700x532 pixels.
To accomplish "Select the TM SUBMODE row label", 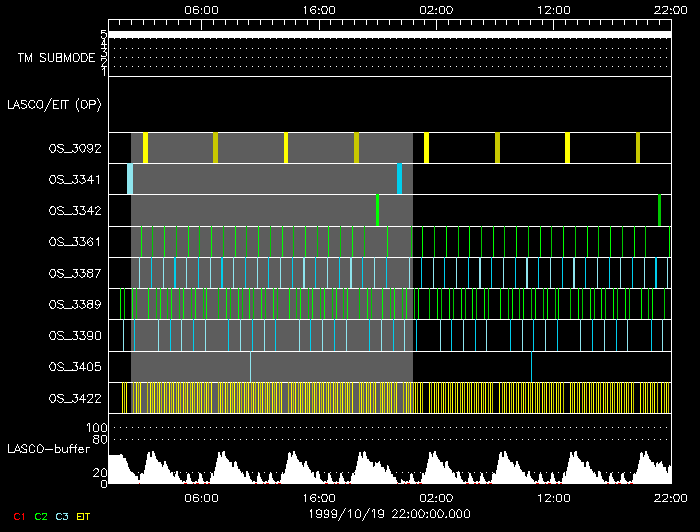I will point(55,58).
